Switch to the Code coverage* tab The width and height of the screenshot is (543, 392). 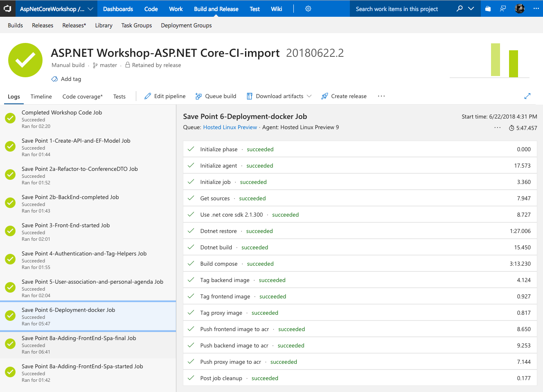[83, 96]
